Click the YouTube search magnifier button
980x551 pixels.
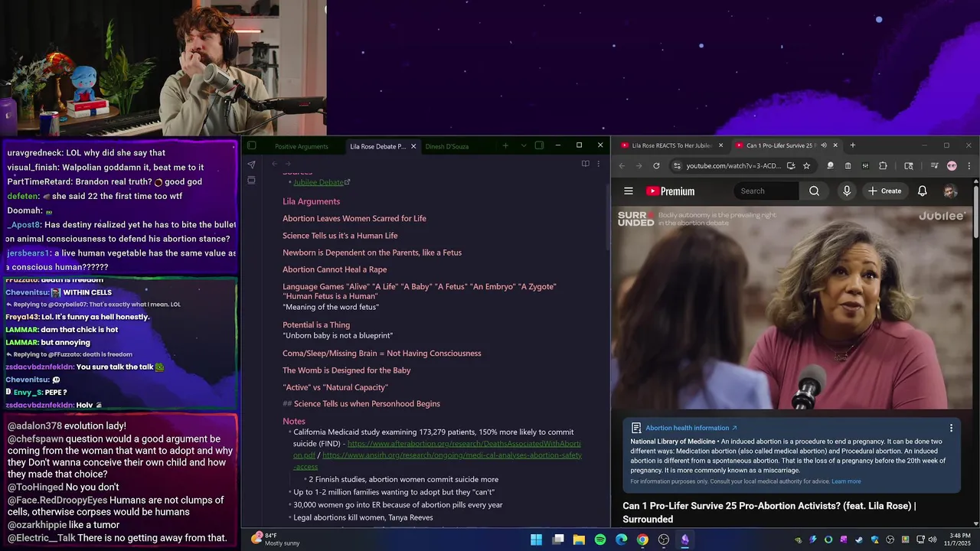(814, 191)
